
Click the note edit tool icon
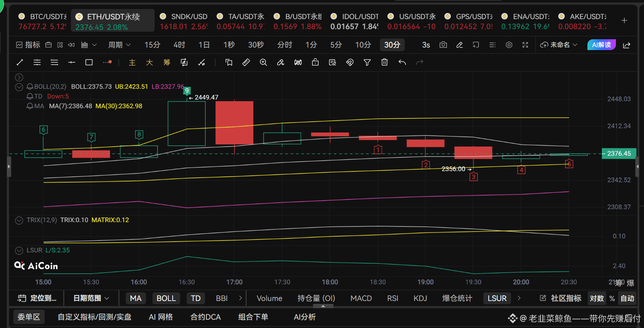[x=333, y=63]
